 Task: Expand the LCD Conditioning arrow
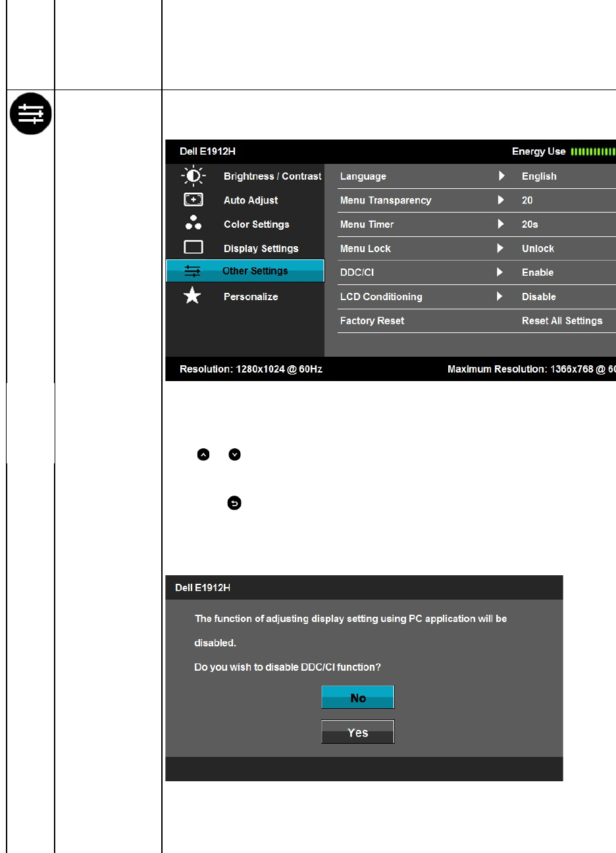[501, 296]
